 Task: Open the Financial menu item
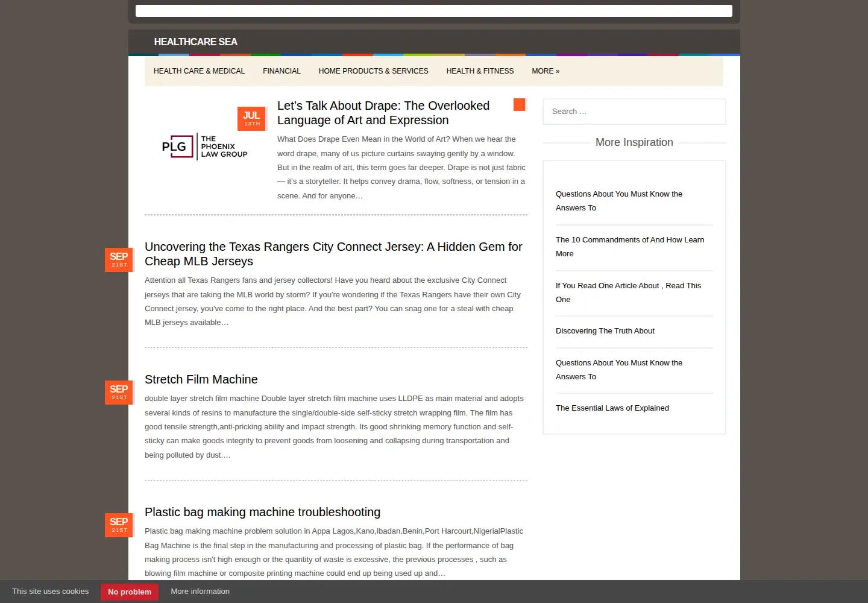pos(281,71)
